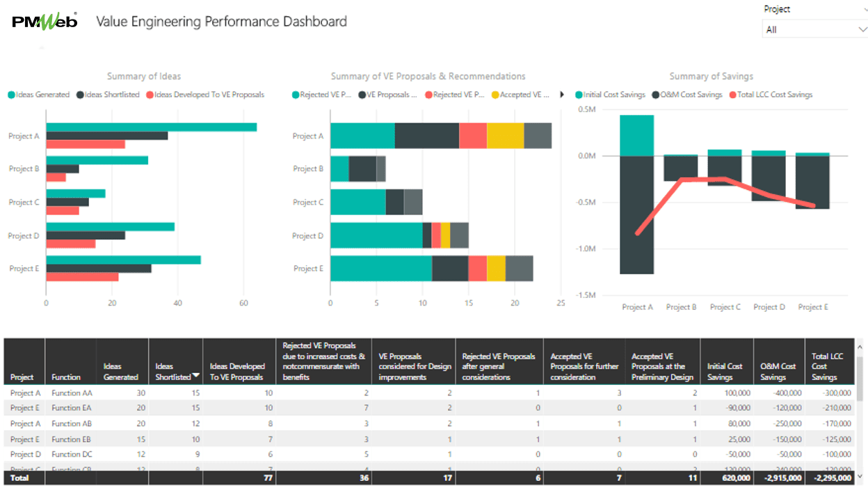Click the "Function" column header
868x497 pixels.
tap(67, 377)
